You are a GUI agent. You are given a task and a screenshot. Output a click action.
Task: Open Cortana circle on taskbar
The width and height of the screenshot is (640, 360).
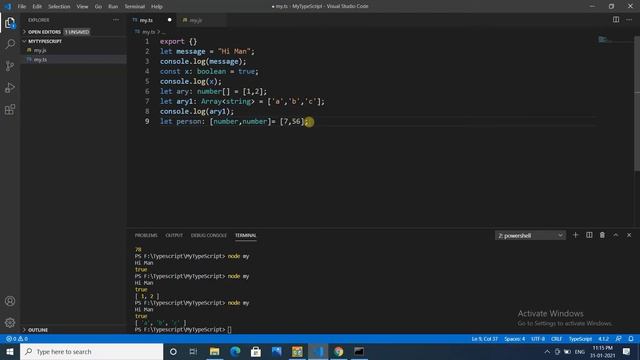click(x=173, y=351)
